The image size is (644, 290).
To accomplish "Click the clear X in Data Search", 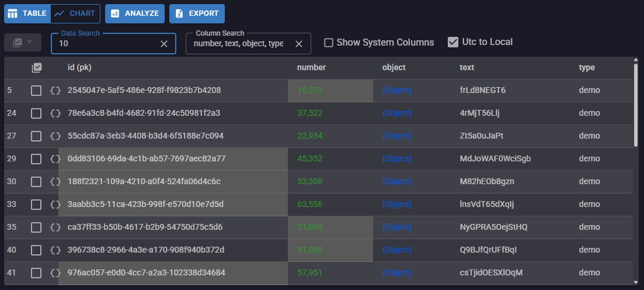I will (x=164, y=44).
